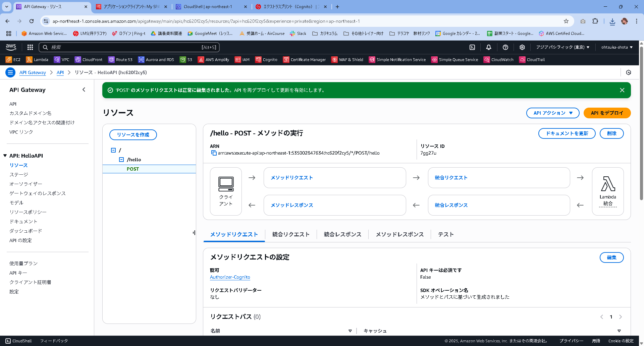Open the Lambda service from the favorites bar

37,59
